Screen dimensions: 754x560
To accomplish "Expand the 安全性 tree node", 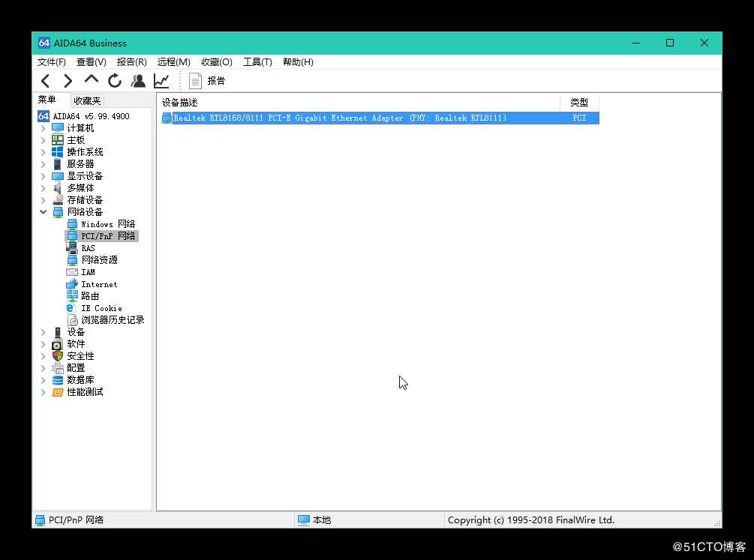I will [44, 356].
